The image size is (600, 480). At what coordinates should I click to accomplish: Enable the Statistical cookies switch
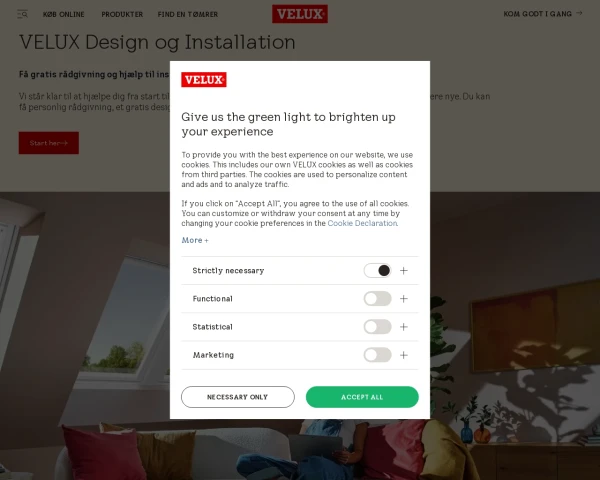(x=377, y=327)
